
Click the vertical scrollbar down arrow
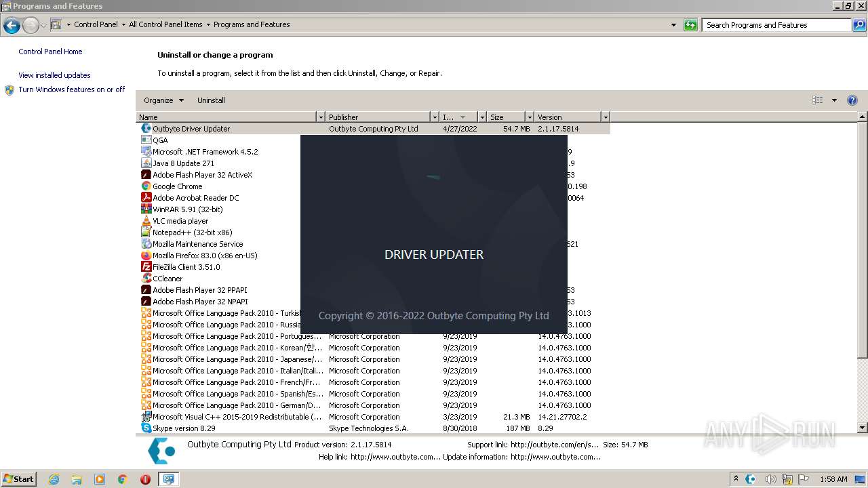pos(863,428)
